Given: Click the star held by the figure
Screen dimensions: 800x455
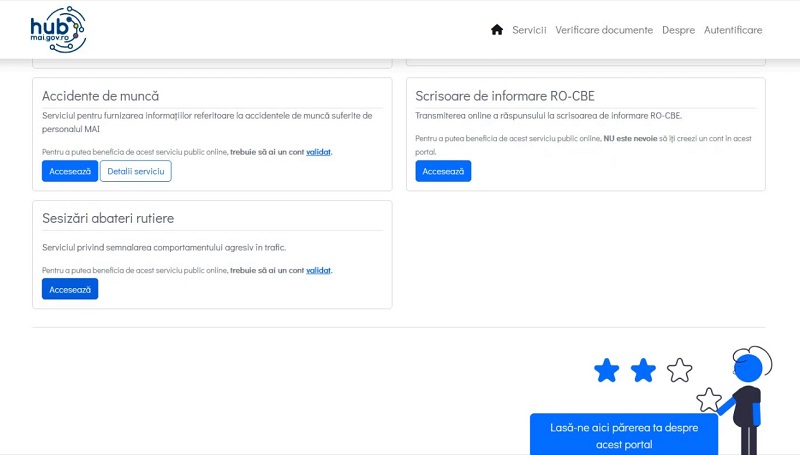Looking at the screenshot, I should [x=709, y=400].
